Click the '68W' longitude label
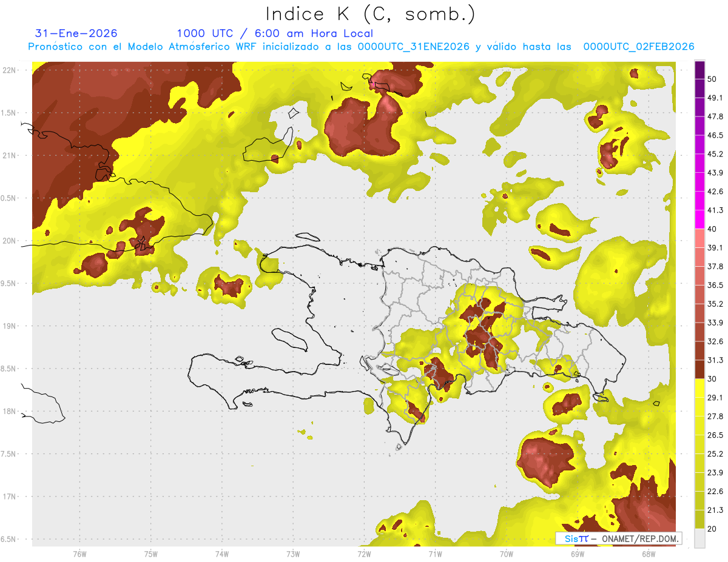Viewport: 728px width, 562px height. coord(648,554)
